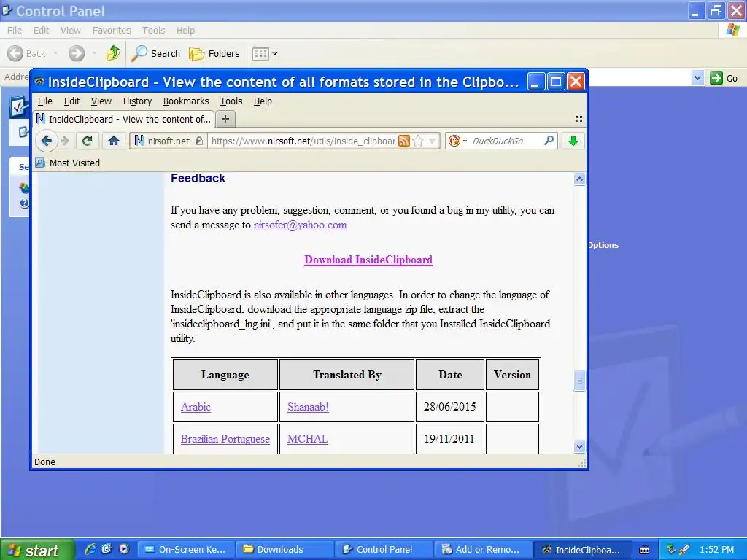Image resolution: width=747 pixels, height=560 pixels.
Task: Bookmark this page with the star icon
Action: 418,141
